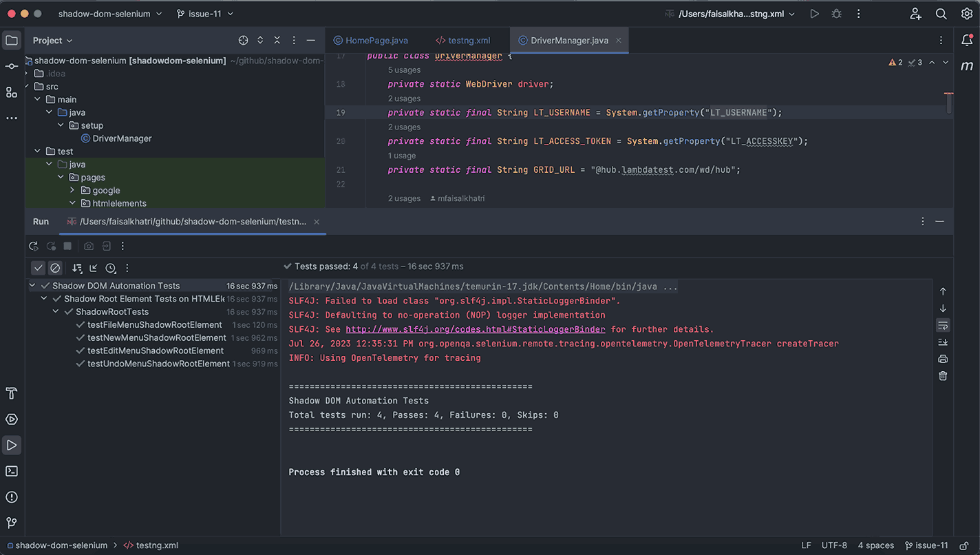Rerun the Shadow DOM test suite

coord(33,246)
